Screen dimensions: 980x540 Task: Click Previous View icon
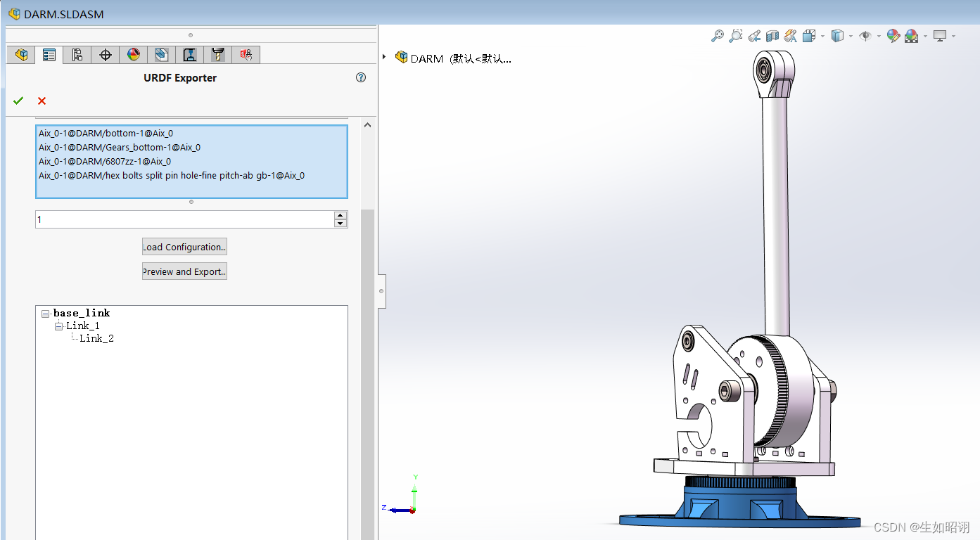click(753, 36)
